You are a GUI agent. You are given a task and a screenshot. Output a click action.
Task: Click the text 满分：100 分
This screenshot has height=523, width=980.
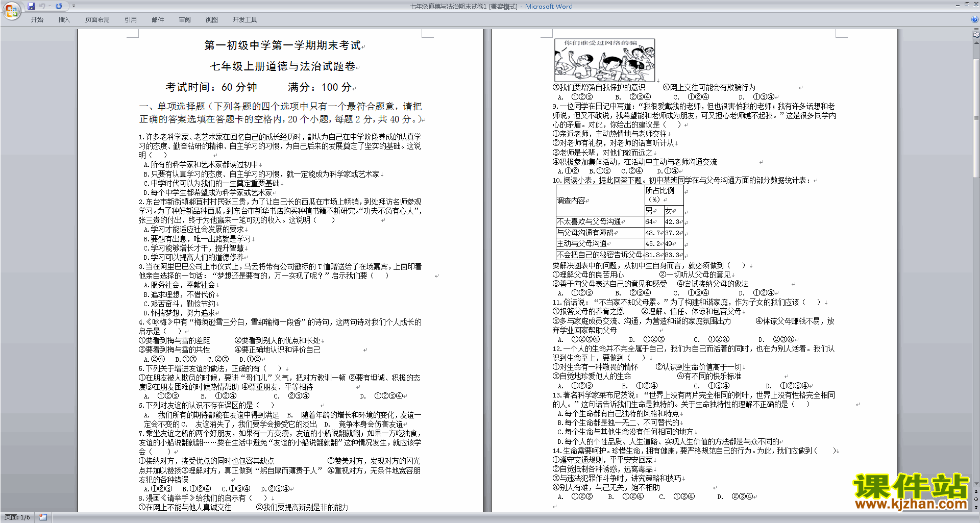pos(320,87)
